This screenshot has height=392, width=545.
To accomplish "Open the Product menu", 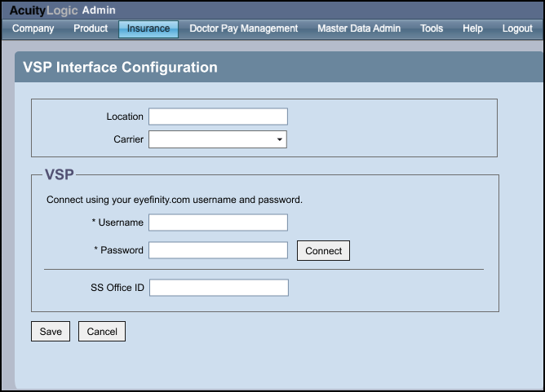I will point(91,29).
